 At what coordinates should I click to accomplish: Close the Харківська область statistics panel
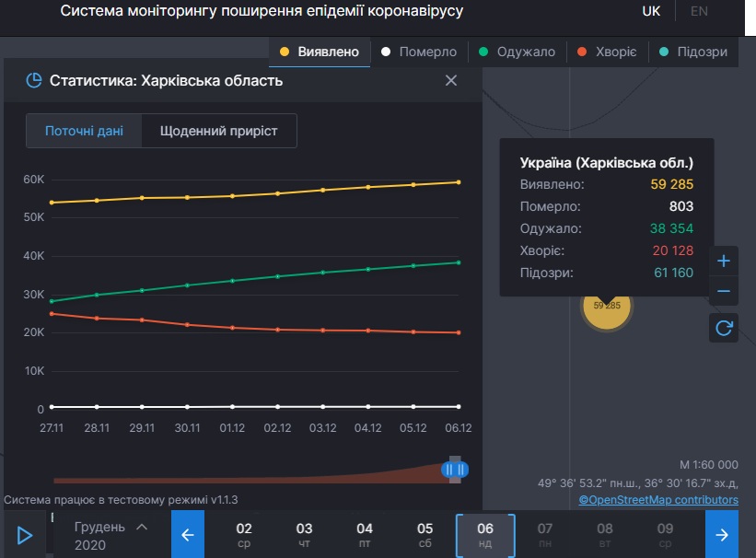(x=450, y=81)
